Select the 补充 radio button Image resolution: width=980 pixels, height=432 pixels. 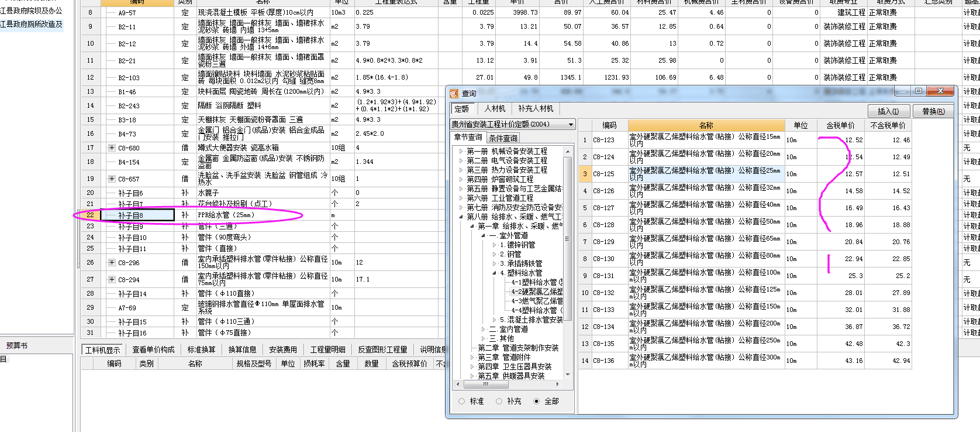[x=499, y=402]
